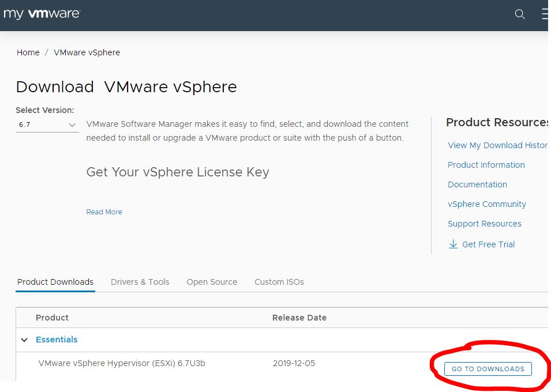Open the Custom ISOs tab
The height and width of the screenshot is (392, 551).
point(279,282)
